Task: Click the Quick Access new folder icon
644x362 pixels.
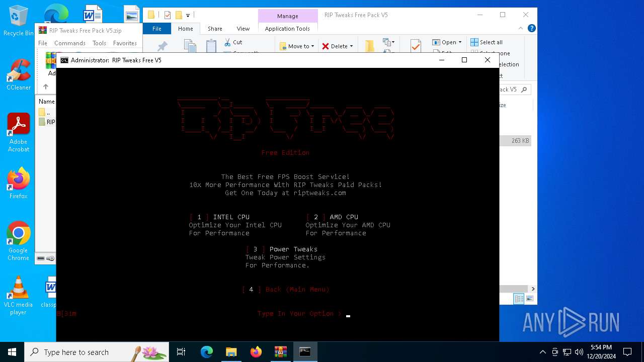Action: point(179,15)
